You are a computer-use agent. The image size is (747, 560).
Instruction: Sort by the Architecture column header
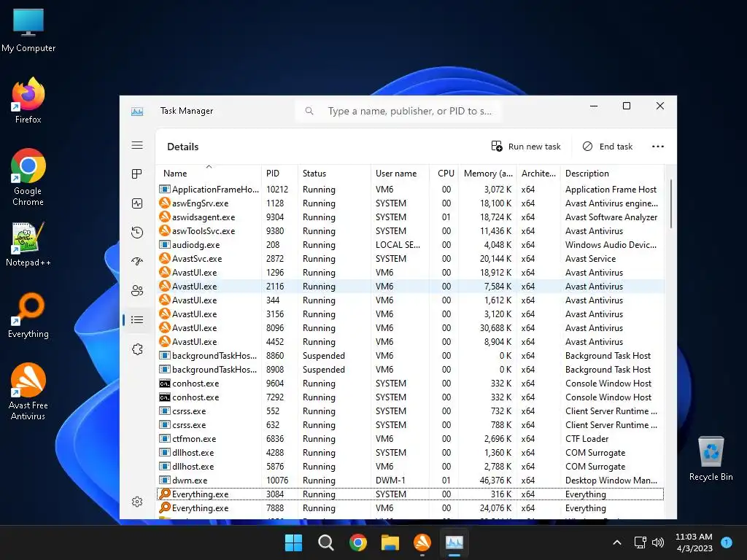pyautogui.click(x=538, y=174)
